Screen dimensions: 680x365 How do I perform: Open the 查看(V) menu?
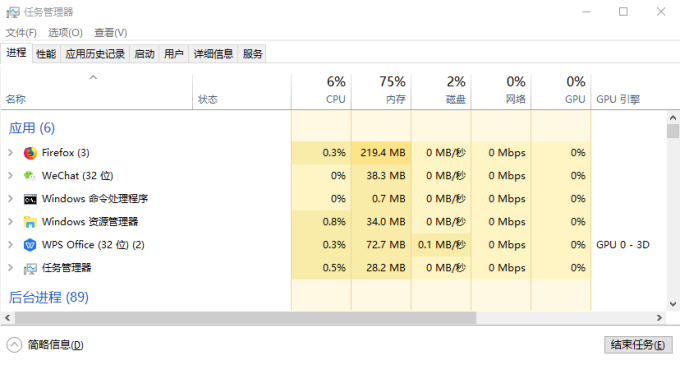tap(111, 33)
